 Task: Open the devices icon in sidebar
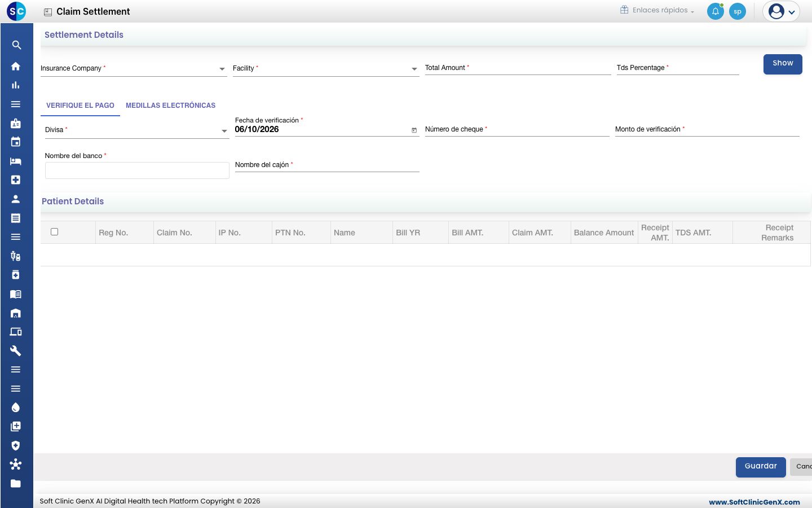point(16,332)
